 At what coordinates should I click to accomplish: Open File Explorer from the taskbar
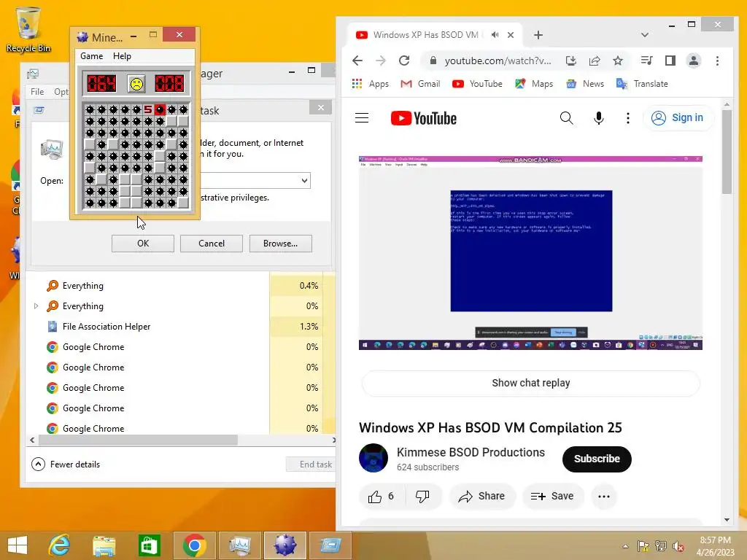tap(104, 545)
